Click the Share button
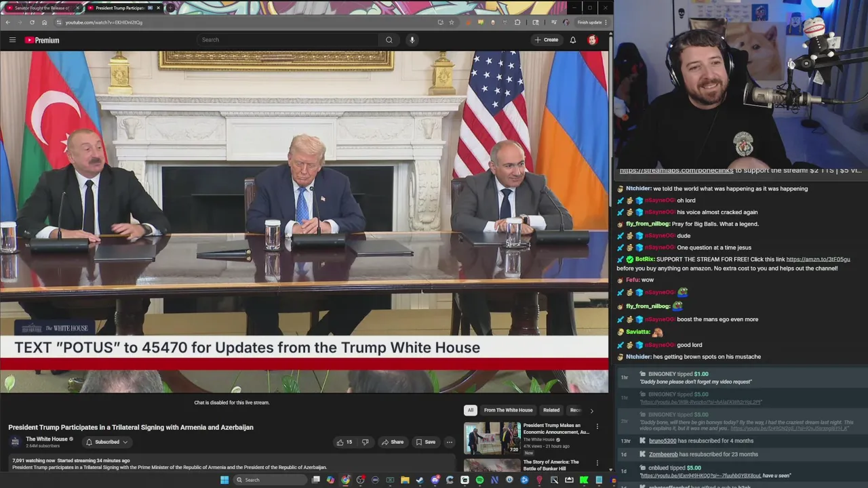The width and height of the screenshot is (868, 488). 393,442
